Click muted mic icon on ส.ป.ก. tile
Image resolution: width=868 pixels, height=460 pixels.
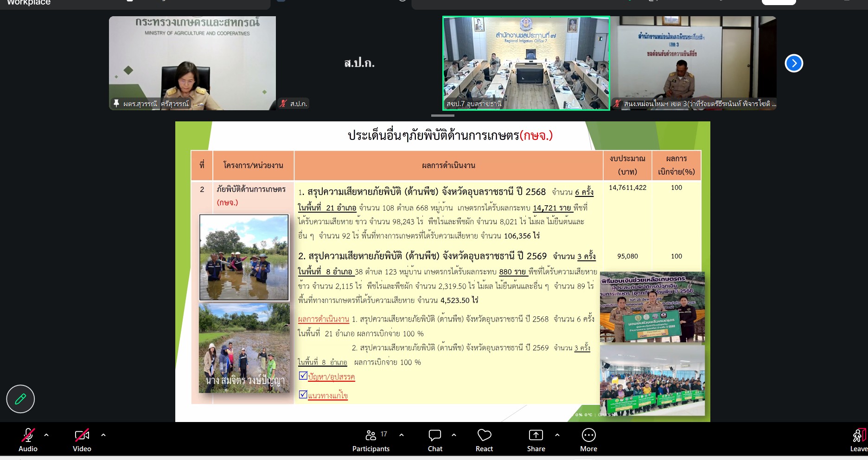click(283, 103)
